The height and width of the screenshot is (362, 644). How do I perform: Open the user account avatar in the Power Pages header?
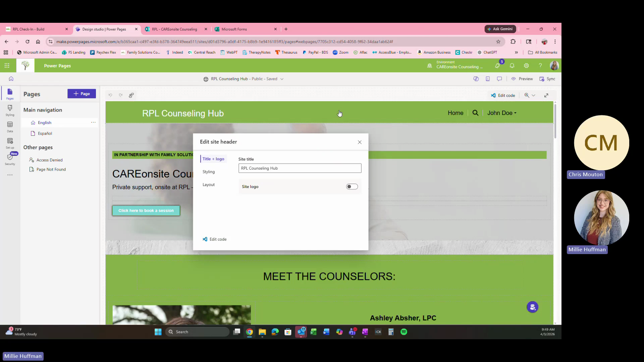click(554, 66)
